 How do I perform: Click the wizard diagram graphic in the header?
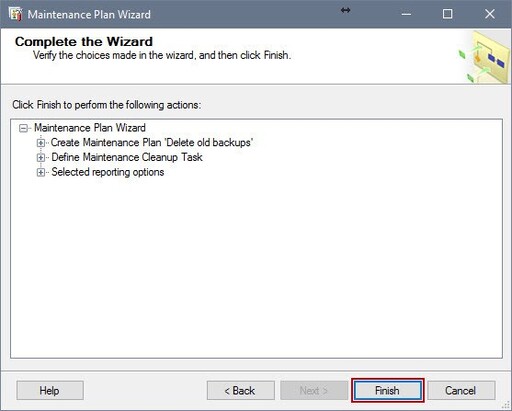484,56
